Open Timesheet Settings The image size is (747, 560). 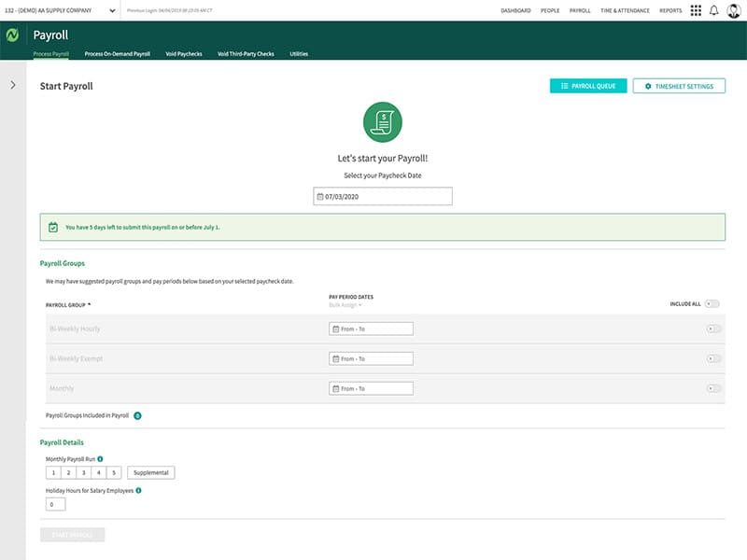pos(679,86)
